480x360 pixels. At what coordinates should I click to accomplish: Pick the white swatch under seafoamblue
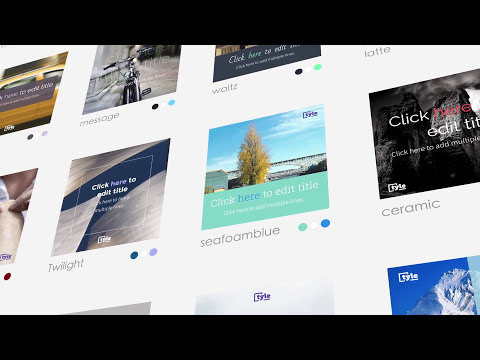(x=314, y=226)
